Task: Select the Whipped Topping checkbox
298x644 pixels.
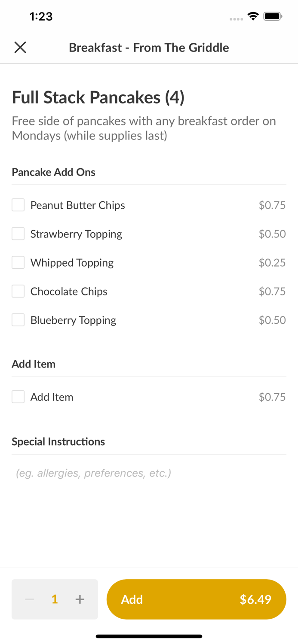Action: [18, 263]
